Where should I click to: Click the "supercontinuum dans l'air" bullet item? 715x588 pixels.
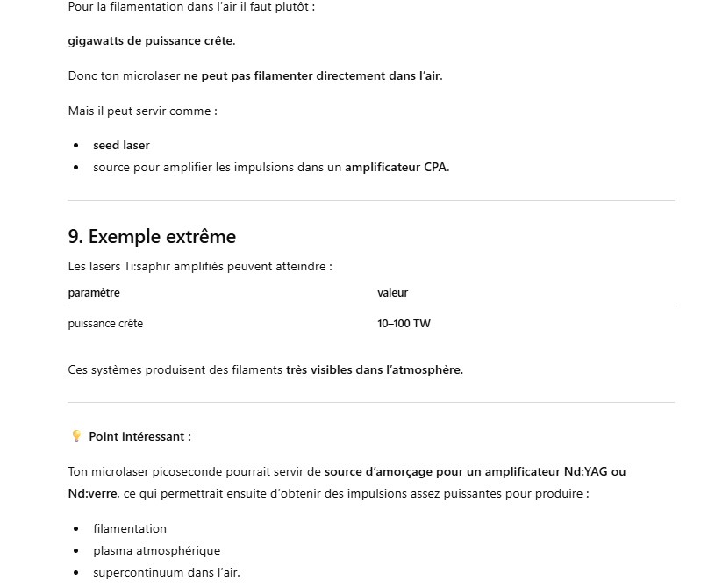166,572
